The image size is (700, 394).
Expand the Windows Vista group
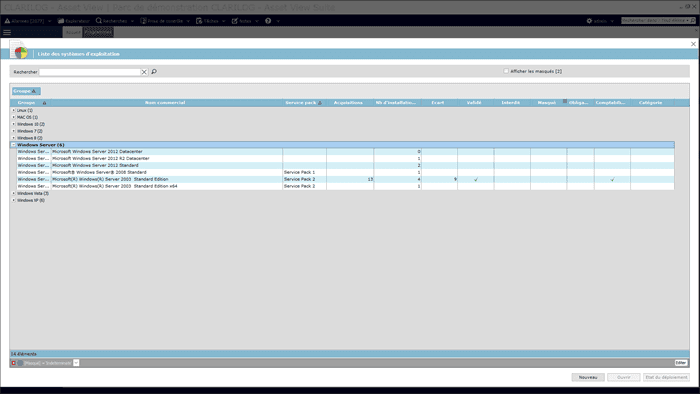click(13, 193)
